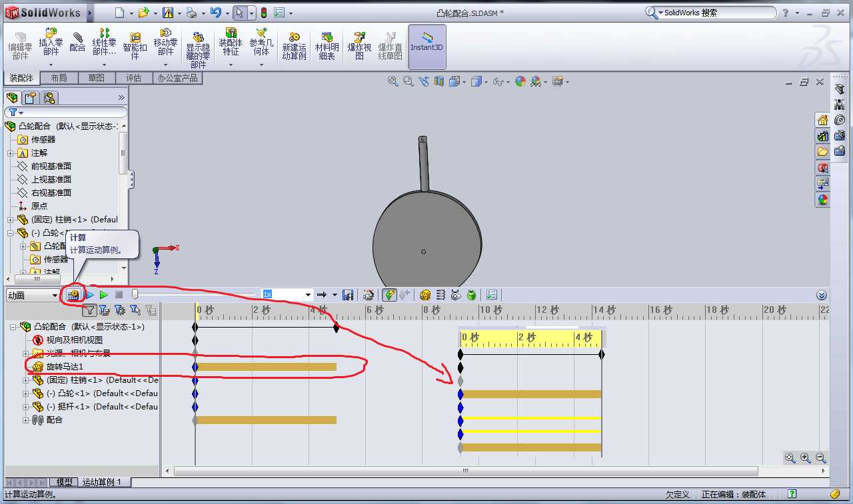The width and height of the screenshot is (853, 504).
Task: Expand the 配合 node in motion tree
Action: (x=27, y=420)
